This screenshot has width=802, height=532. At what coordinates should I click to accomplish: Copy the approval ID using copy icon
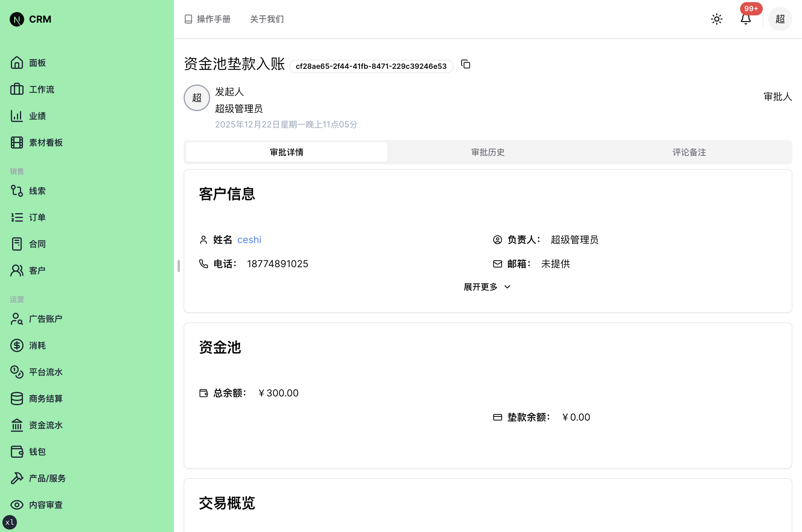coord(465,65)
